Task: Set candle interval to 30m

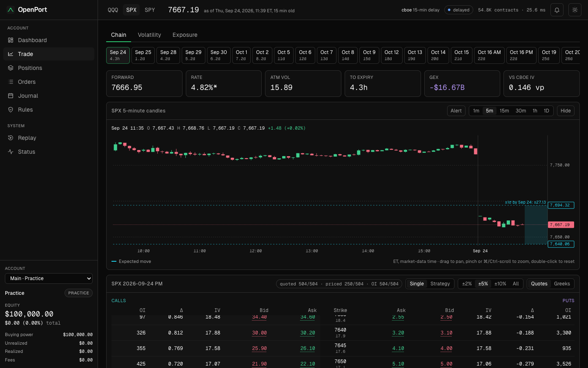Action: (x=521, y=111)
